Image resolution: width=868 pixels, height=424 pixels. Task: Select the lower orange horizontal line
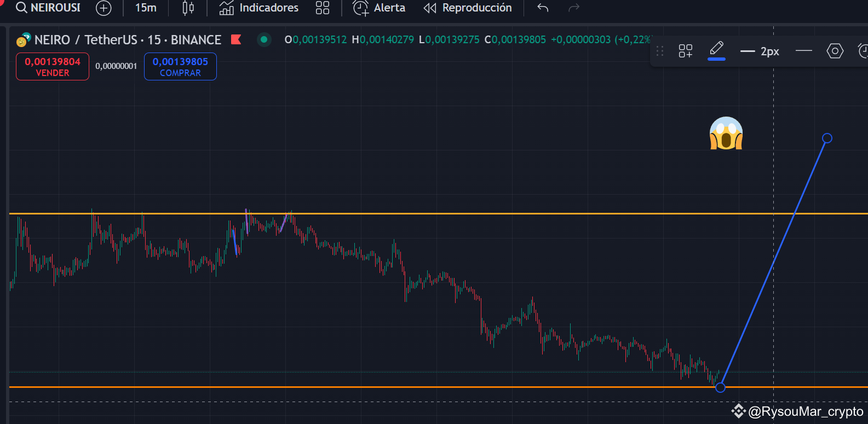[x=438, y=387]
